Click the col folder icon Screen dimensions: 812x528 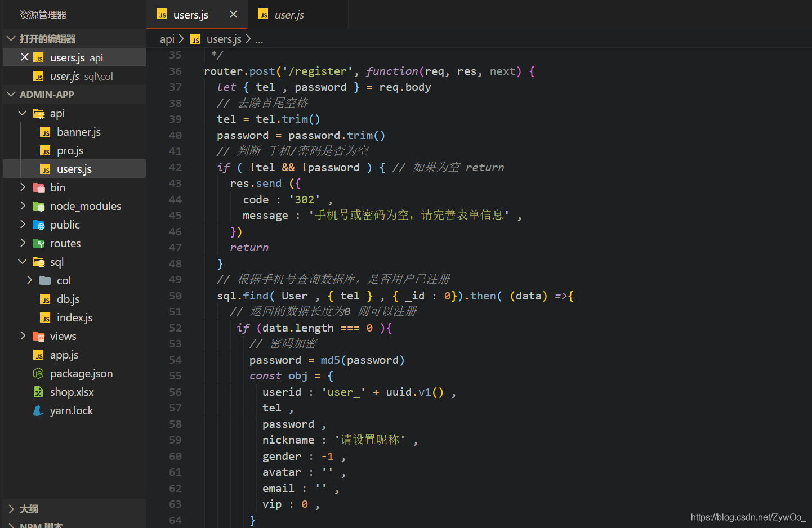[45, 280]
